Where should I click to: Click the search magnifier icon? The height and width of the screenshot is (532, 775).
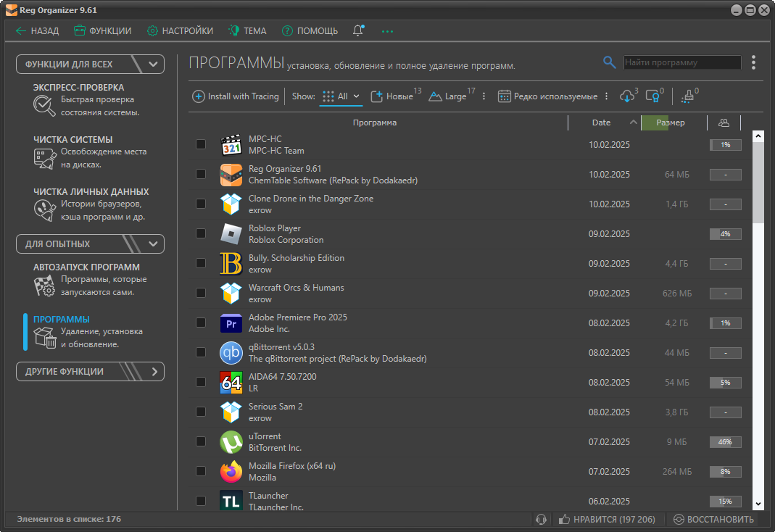609,62
